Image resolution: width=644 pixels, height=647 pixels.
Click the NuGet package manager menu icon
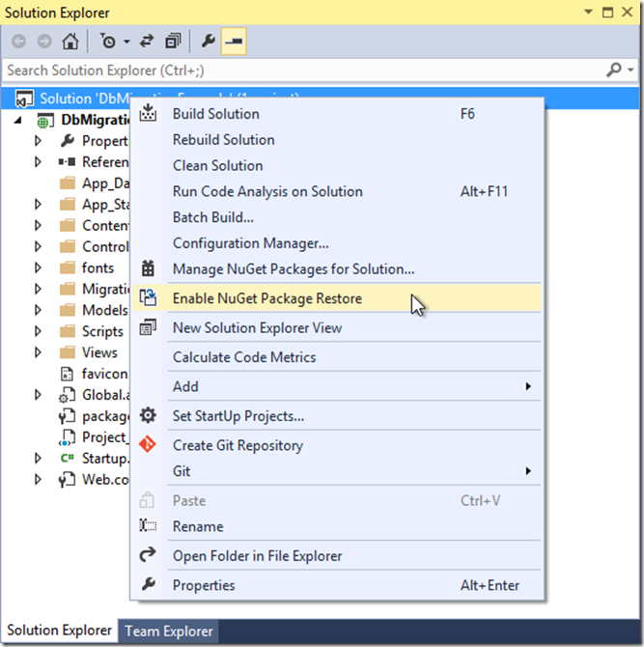click(x=148, y=268)
